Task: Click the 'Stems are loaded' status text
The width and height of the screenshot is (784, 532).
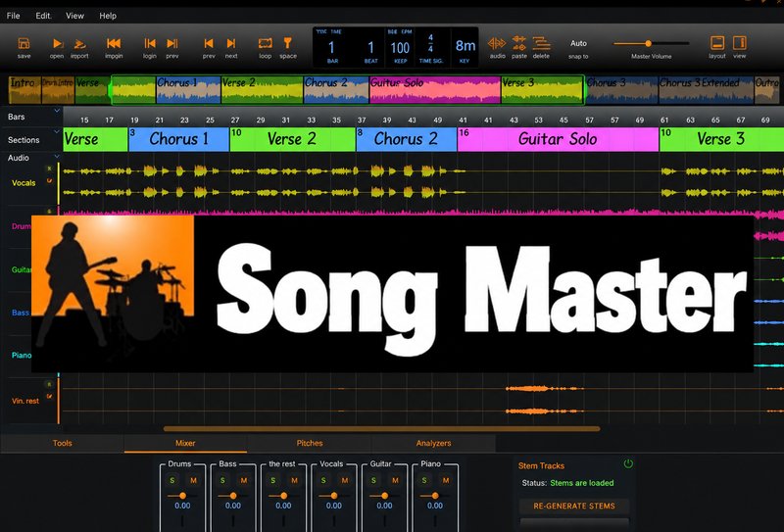Action: click(x=581, y=483)
